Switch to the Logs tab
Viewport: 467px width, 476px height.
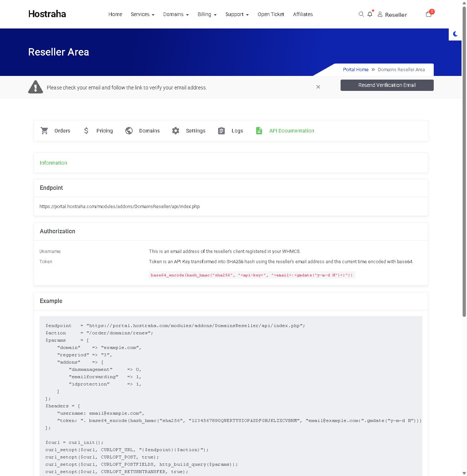click(237, 131)
